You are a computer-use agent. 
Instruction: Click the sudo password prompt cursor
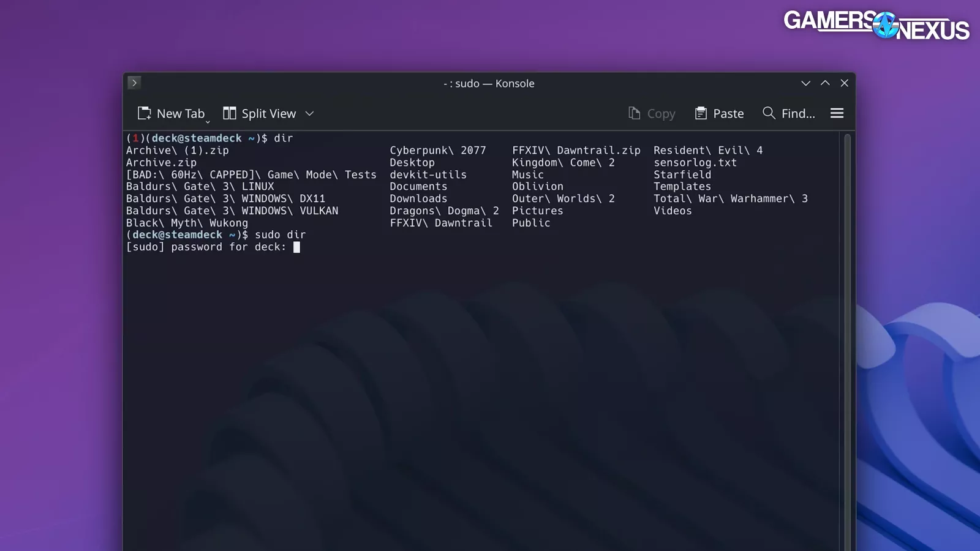[296, 247]
